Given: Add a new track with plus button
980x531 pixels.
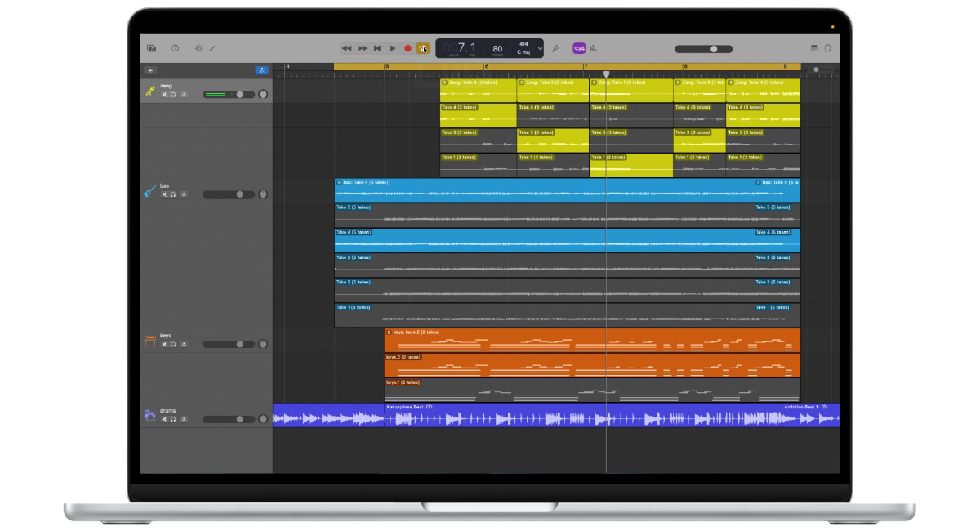Looking at the screenshot, I should pos(150,70).
